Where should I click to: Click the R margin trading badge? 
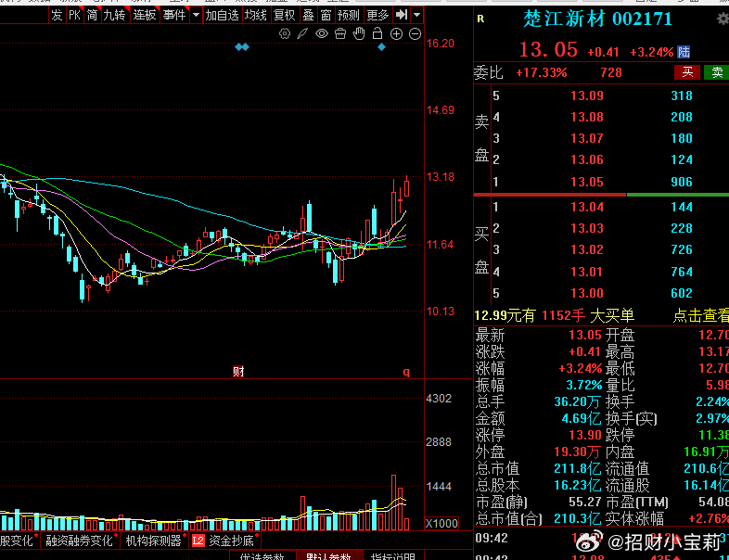click(480, 19)
